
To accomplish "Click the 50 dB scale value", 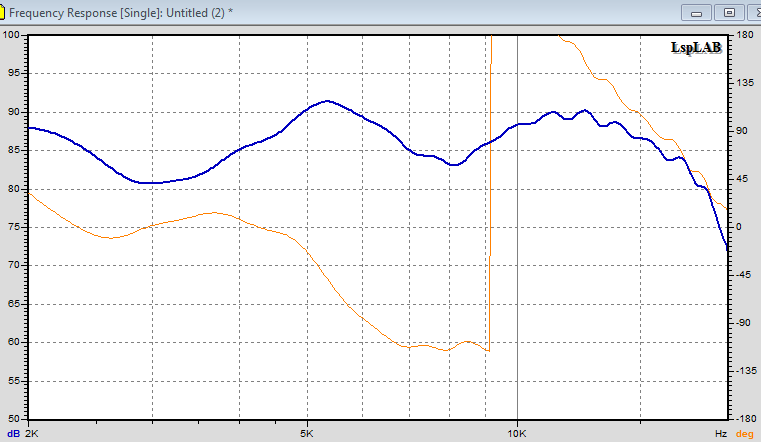I will (x=13, y=418).
